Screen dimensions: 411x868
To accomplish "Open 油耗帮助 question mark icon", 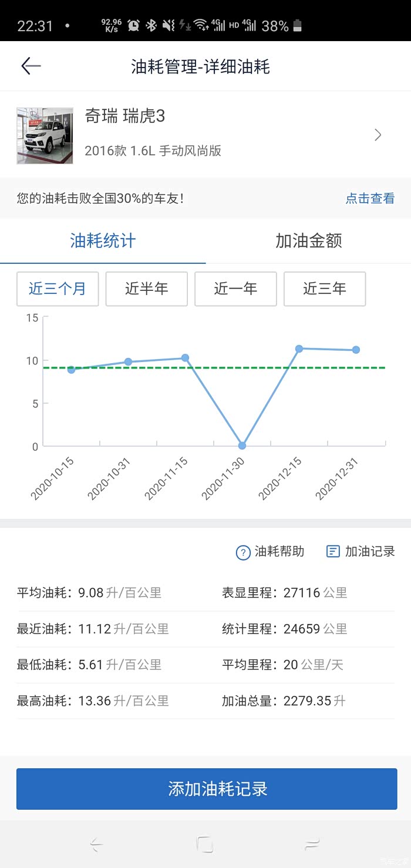I will click(243, 552).
